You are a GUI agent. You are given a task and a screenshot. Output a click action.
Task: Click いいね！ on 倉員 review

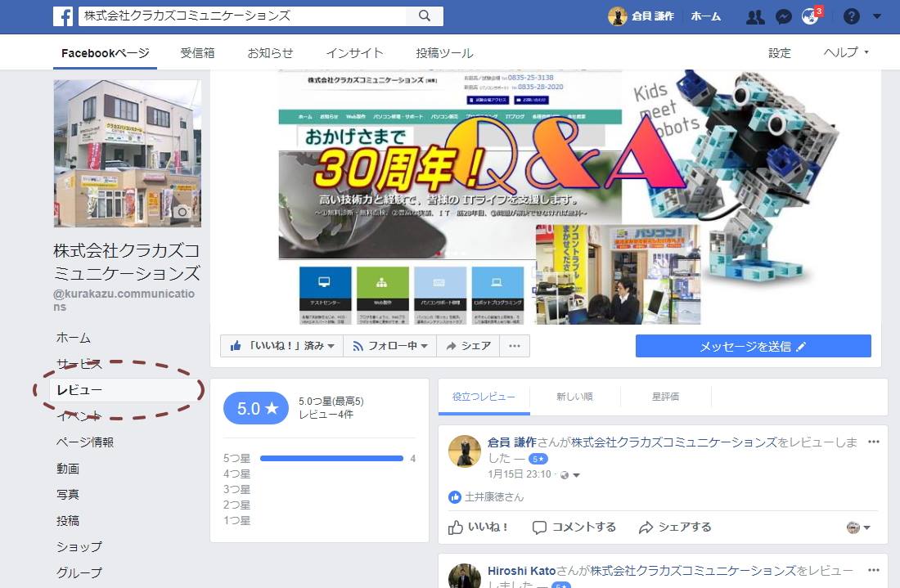tap(478, 527)
